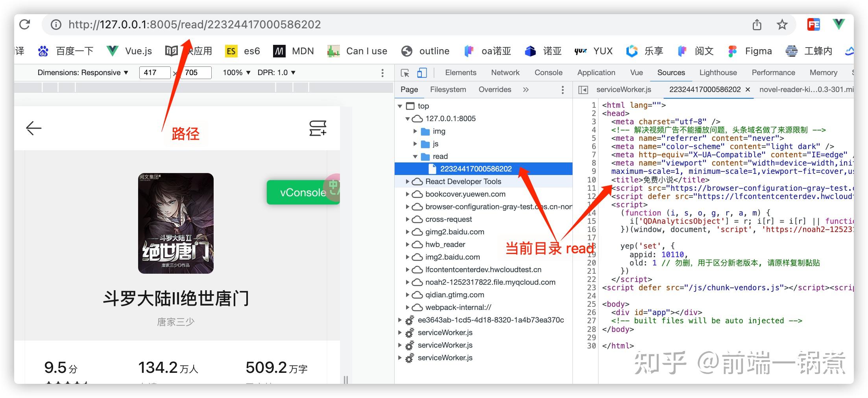This screenshot has width=868, height=398.
Task: Open the Dimensions: Responsive dropdown
Action: tap(83, 73)
